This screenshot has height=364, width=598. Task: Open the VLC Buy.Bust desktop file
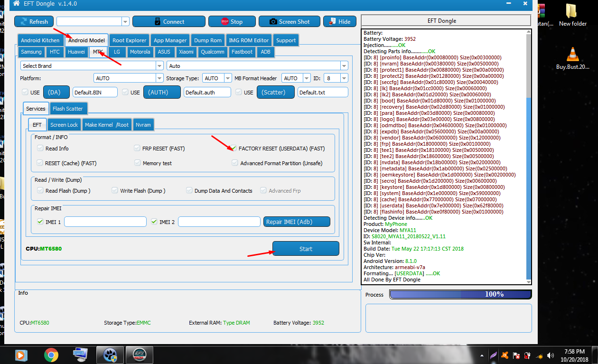[572, 58]
